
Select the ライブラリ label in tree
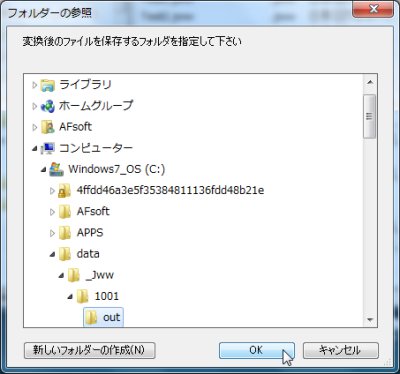click(85, 85)
